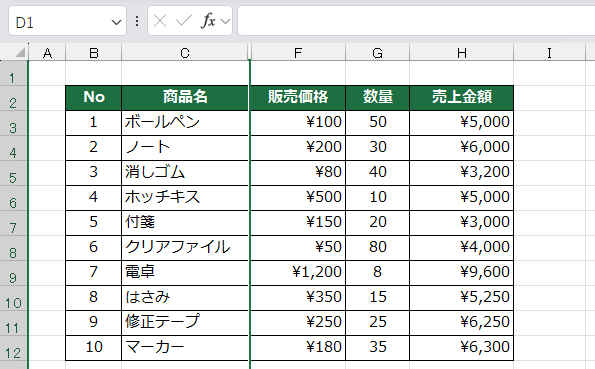The image size is (595, 369).
Task: Click the ¥3,000 sales amount cell
Action: [462, 223]
